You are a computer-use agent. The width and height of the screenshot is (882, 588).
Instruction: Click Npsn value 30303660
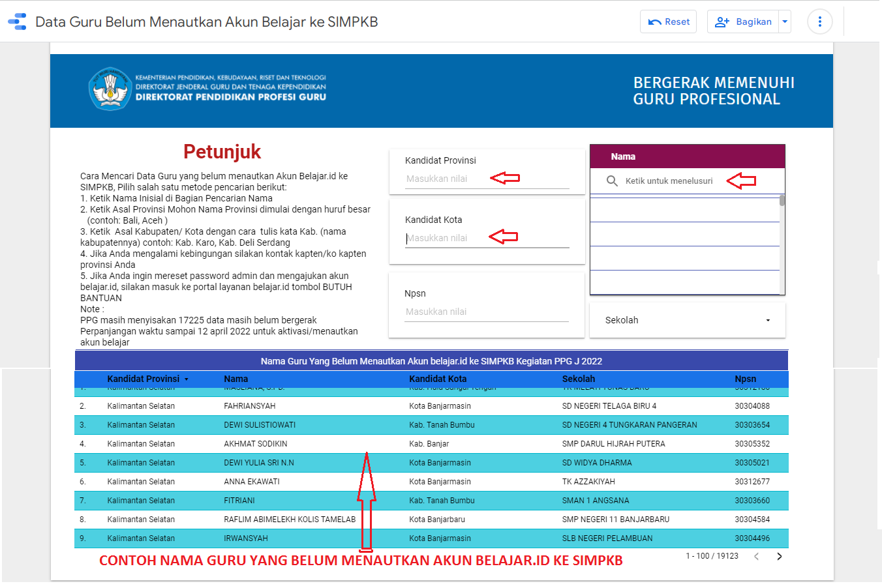[x=752, y=501]
